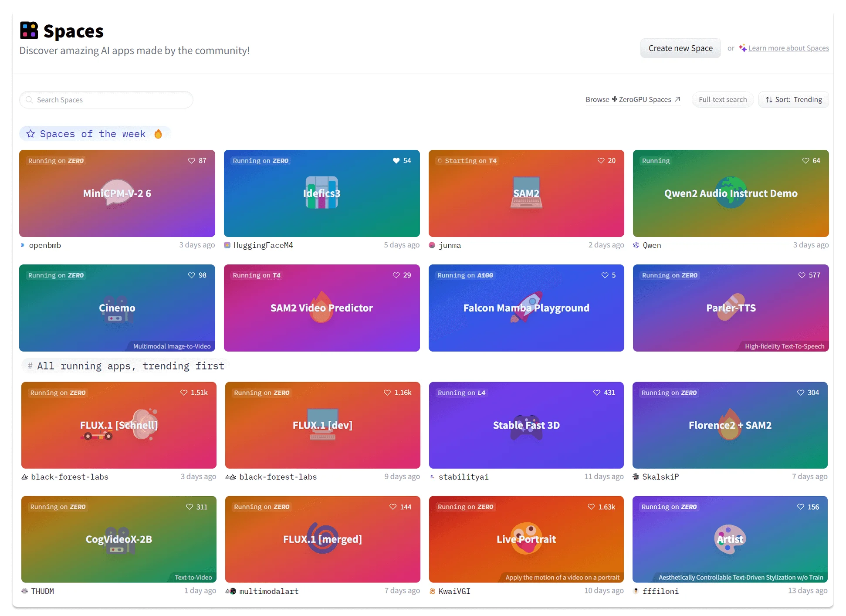Click heart icon on Stable Fast 3D card

(x=597, y=393)
